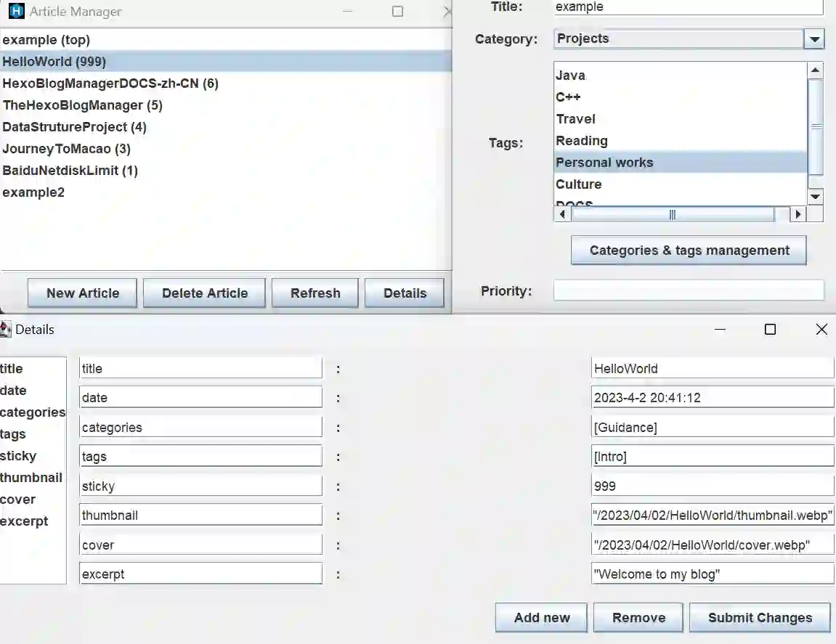Click the Category dropdown arrow

point(814,39)
